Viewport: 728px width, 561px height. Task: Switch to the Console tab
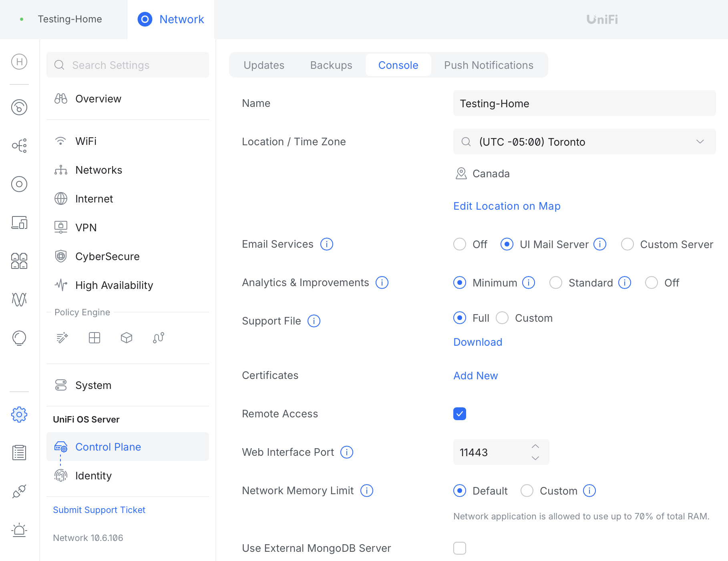point(398,65)
